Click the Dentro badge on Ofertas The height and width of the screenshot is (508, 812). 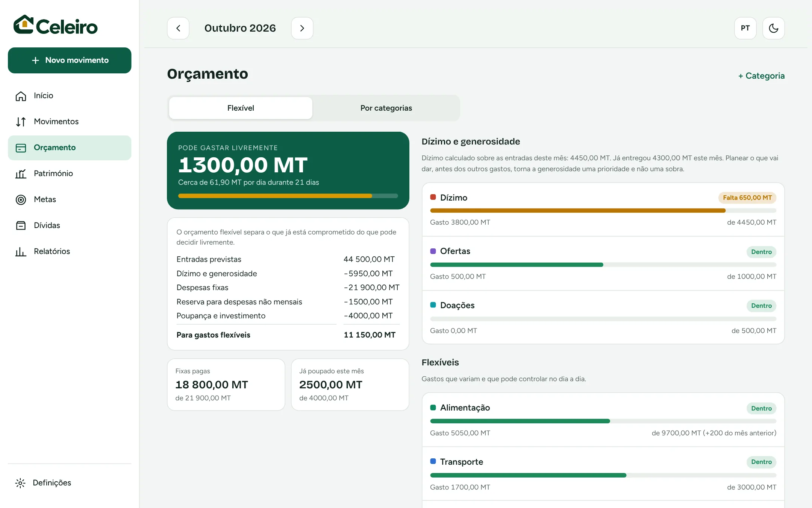[x=761, y=252]
